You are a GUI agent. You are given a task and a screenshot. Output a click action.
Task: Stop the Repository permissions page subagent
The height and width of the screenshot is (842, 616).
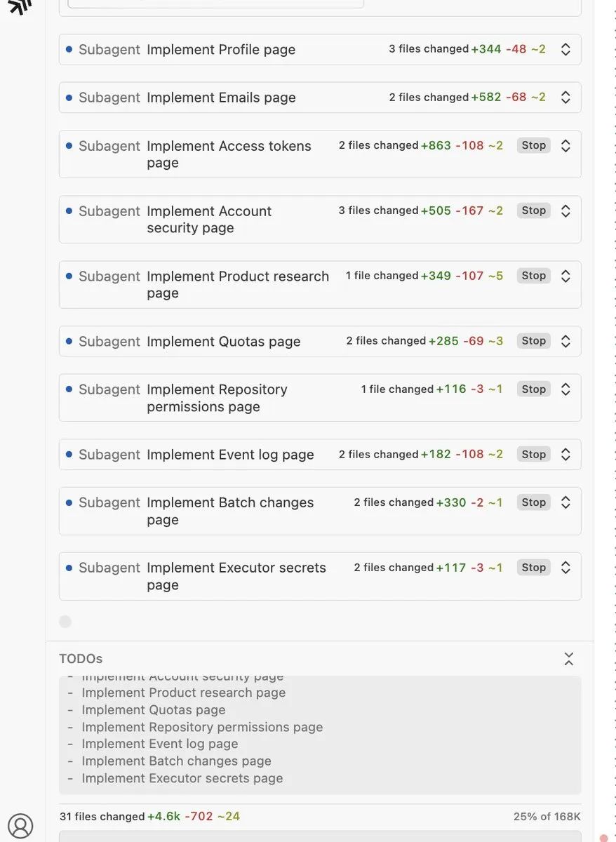(533, 389)
